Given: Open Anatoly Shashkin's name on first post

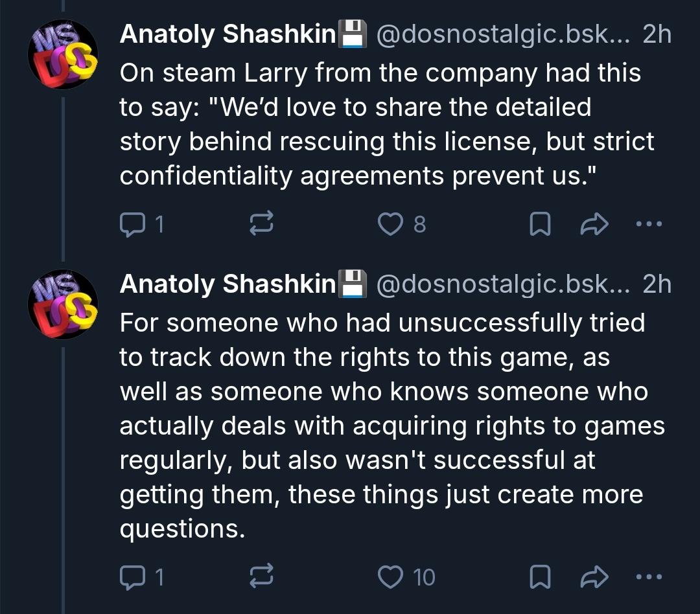Looking at the screenshot, I should pyautogui.click(x=227, y=35).
